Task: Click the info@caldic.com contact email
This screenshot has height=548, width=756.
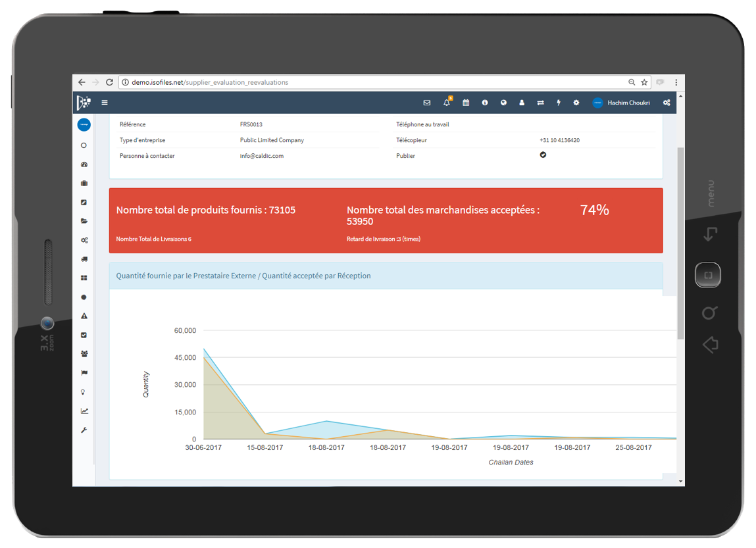Action: click(x=262, y=156)
